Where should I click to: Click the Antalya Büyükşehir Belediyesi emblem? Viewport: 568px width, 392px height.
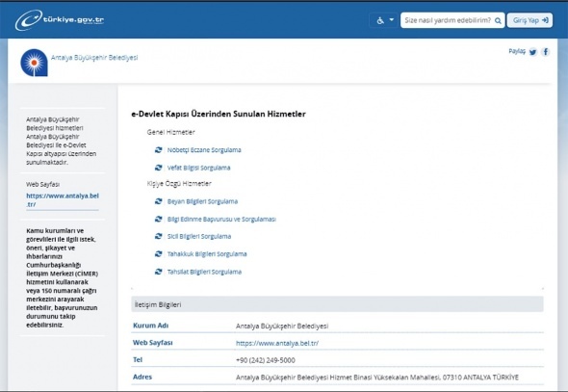tap(34, 63)
